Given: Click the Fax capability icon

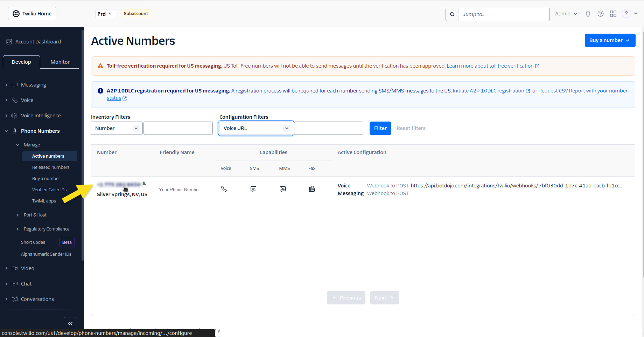Looking at the screenshot, I should point(311,189).
